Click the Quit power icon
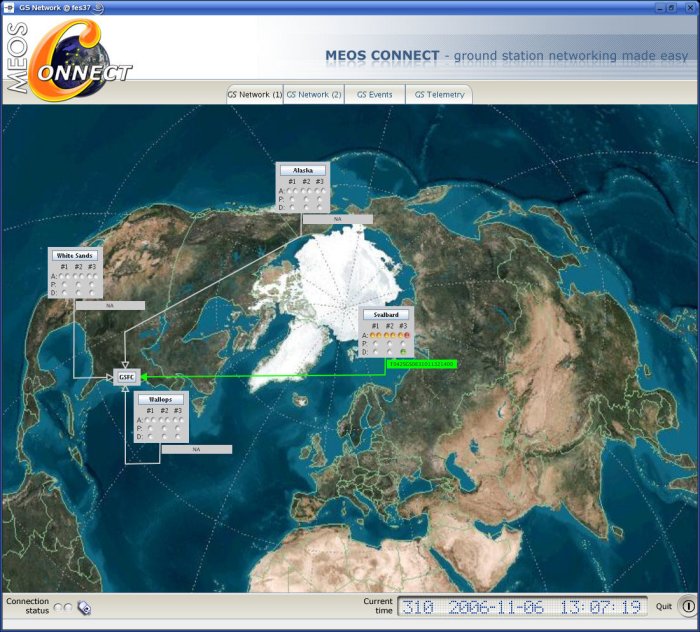This screenshot has width=700, height=632. [687, 606]
